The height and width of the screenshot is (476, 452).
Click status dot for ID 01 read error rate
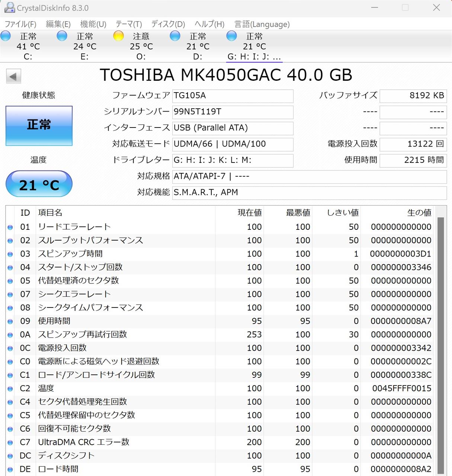pos(10,227)
